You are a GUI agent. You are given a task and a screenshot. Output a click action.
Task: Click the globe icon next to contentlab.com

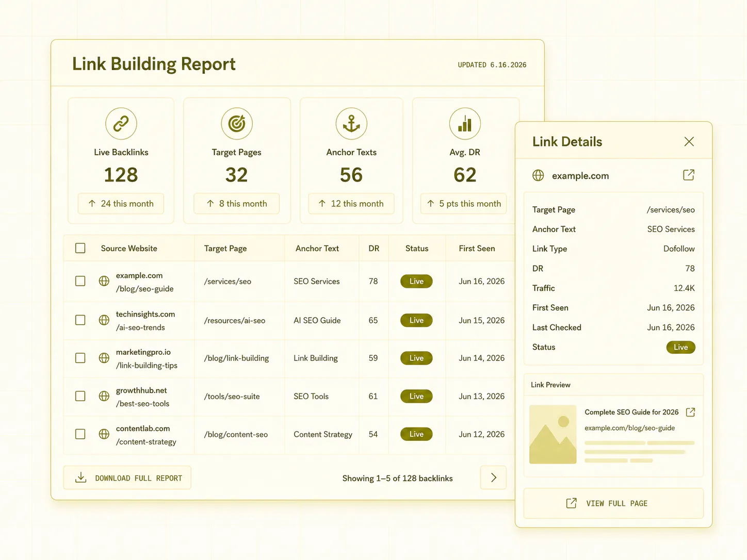[x=104, y=434]
